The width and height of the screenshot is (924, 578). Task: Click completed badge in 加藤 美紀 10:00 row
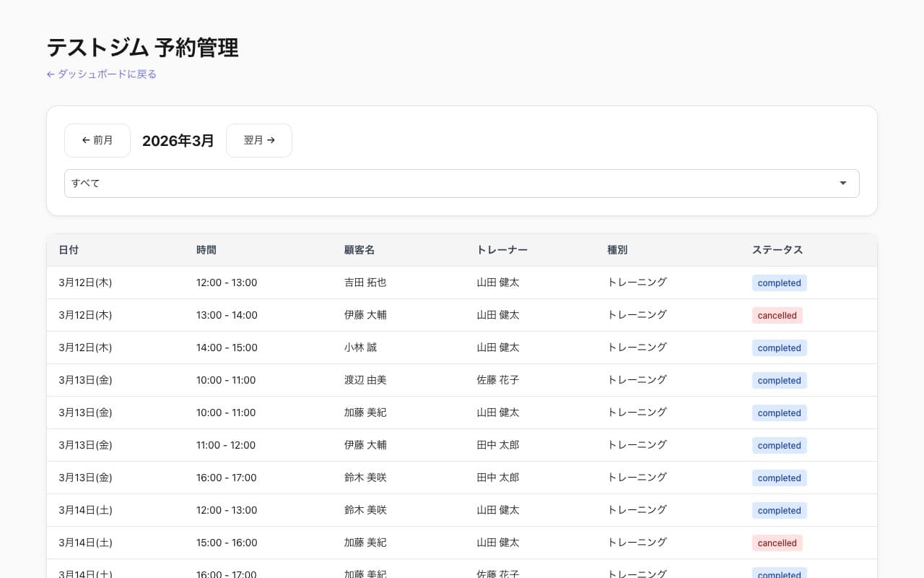[780, 413]
